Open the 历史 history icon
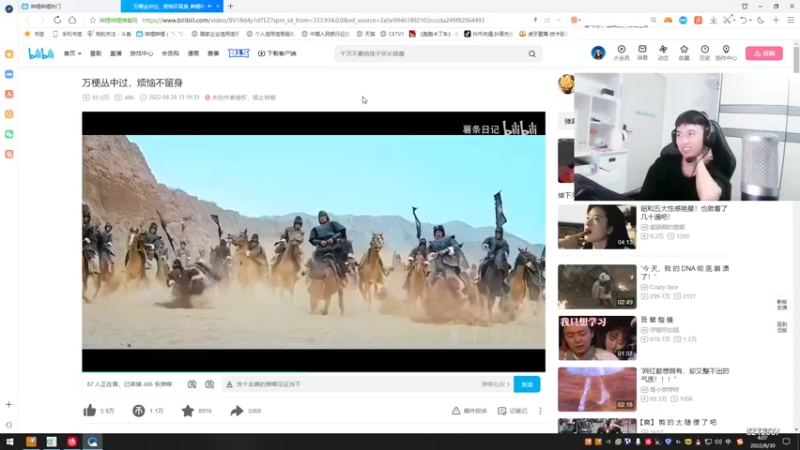800x450 pixels. tap(705, 53)
